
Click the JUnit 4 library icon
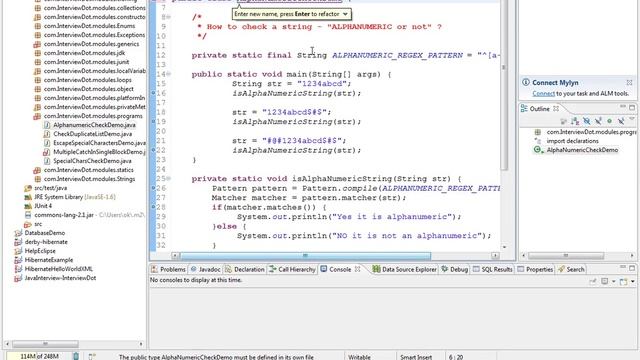point(28,206)
